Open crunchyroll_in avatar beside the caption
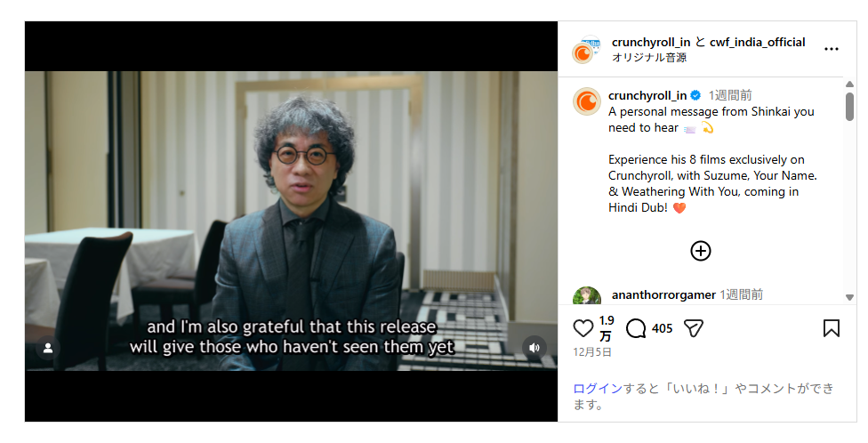The image size is (868, 443). (587, 101)
